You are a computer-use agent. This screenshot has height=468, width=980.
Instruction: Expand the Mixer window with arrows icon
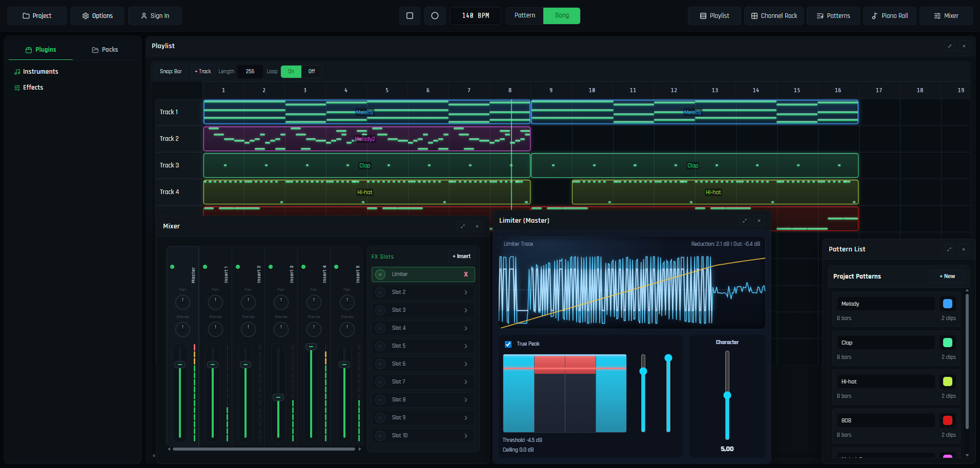pos(463,226)
